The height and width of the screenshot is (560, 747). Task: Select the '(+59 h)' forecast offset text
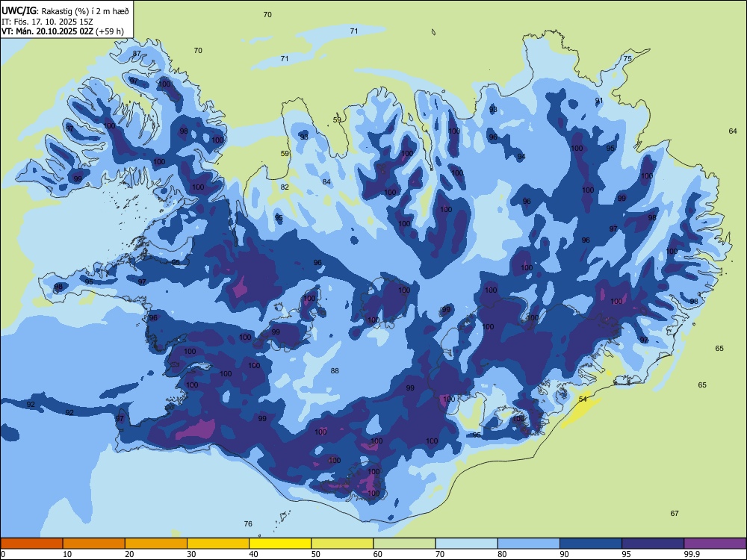(x=110, y=31)
